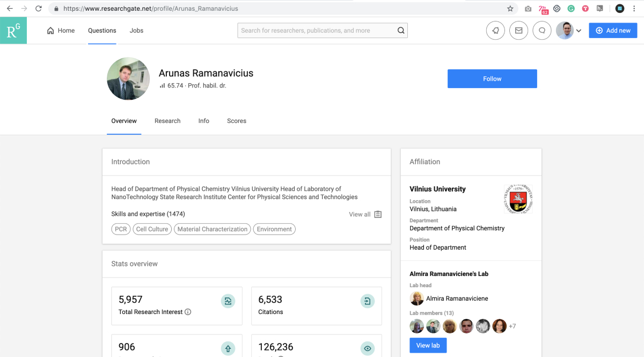Switch to the Research tab
Image resolution: width=644 pixels, height=357 pixels.
coord(167,121)
